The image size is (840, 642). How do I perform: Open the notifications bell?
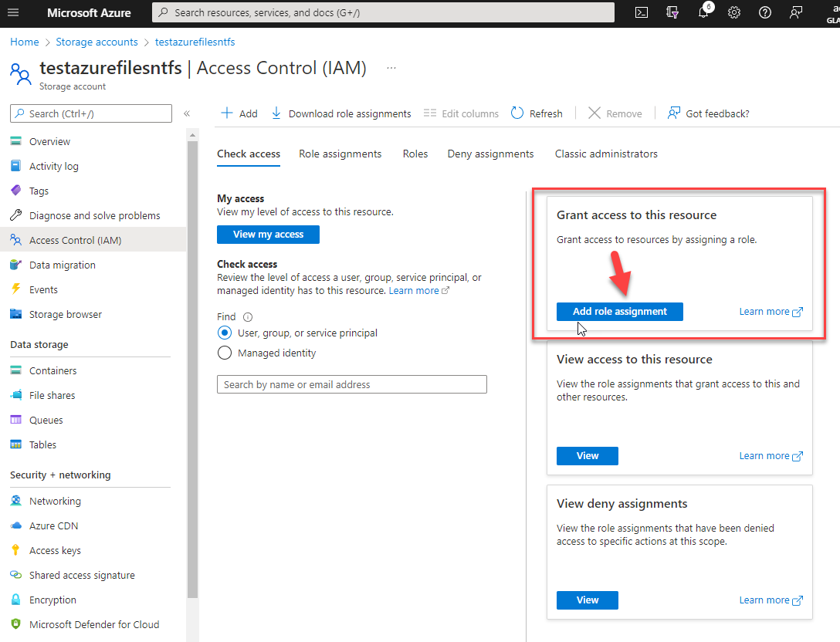pos(703,12)
